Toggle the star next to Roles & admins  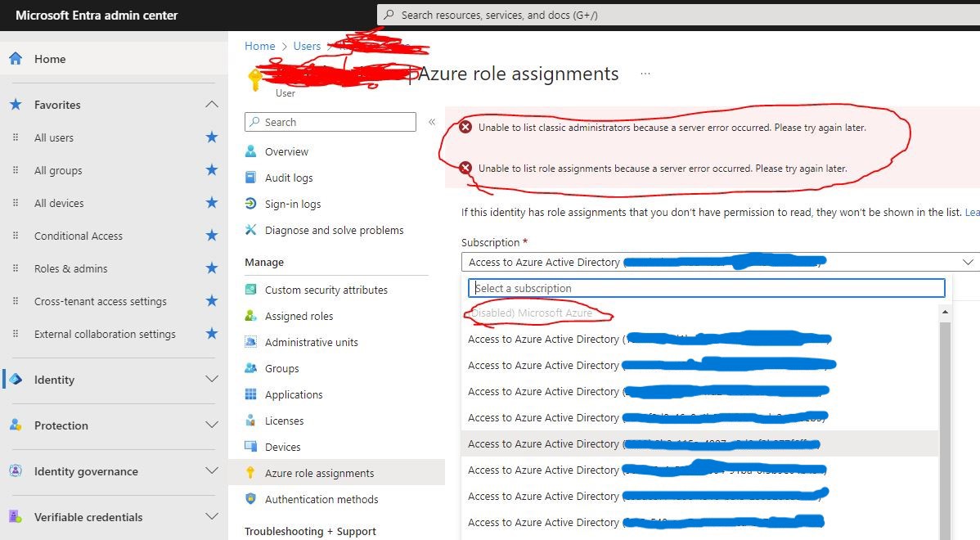211,268
